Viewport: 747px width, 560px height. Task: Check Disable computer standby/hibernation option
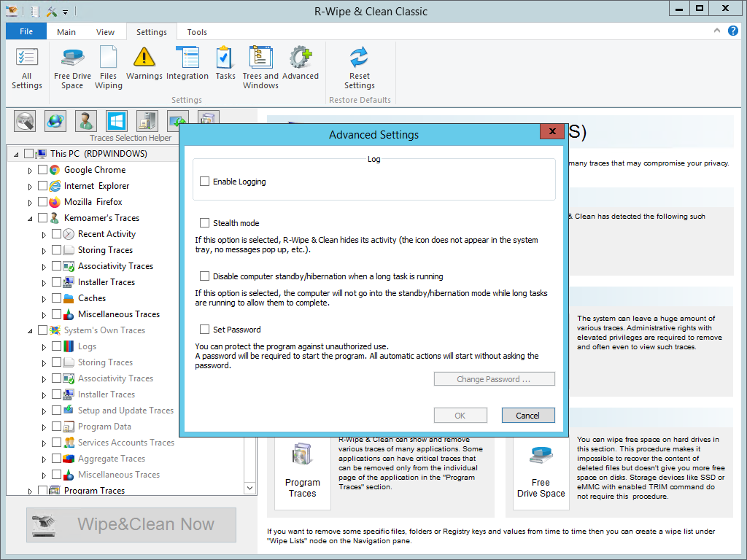(x=204, y=276)
